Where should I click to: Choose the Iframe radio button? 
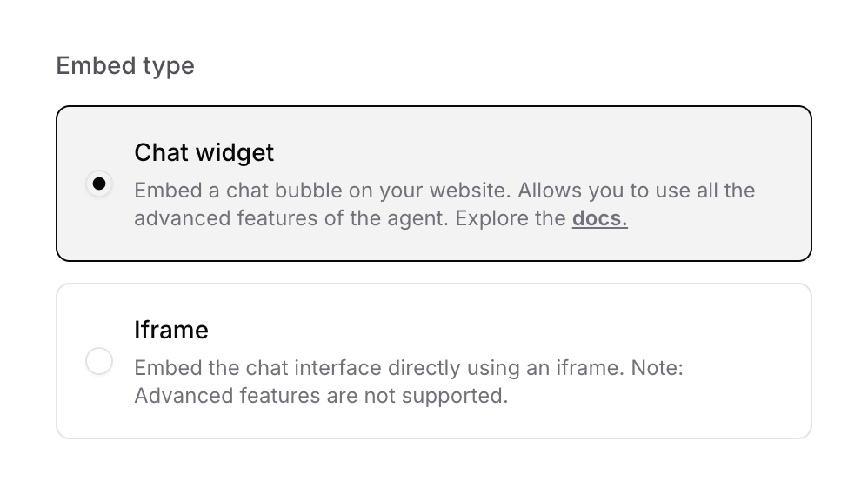(x=99, y=361)
